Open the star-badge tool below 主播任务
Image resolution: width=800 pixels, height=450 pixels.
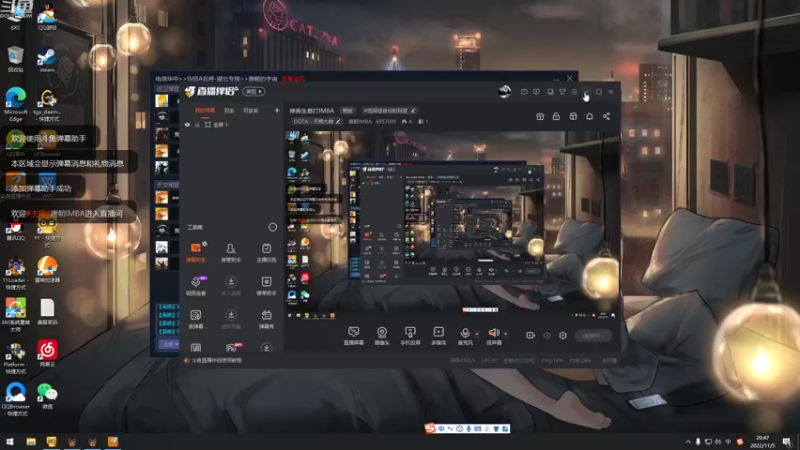[266, 285]
